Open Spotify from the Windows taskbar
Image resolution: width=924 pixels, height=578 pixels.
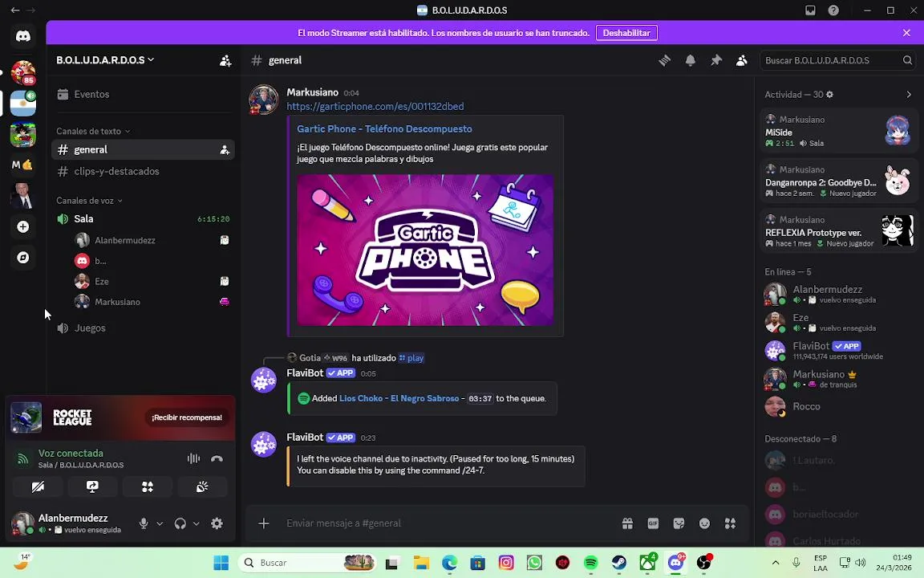pyautogui.click(x=591, y=563)
